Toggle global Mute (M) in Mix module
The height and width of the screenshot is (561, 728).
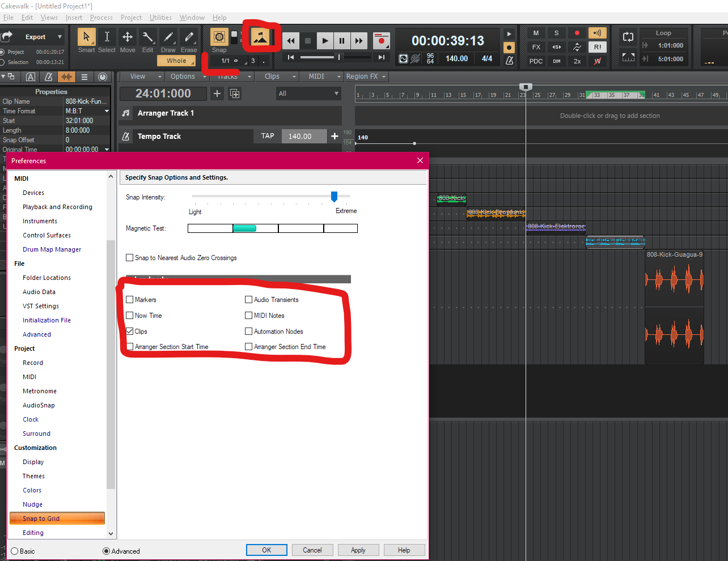536,33
